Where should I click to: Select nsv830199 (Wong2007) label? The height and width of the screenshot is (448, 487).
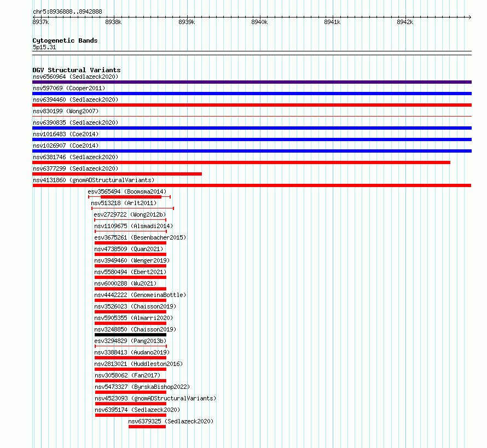pyautogui.click(x=66, y=111)
